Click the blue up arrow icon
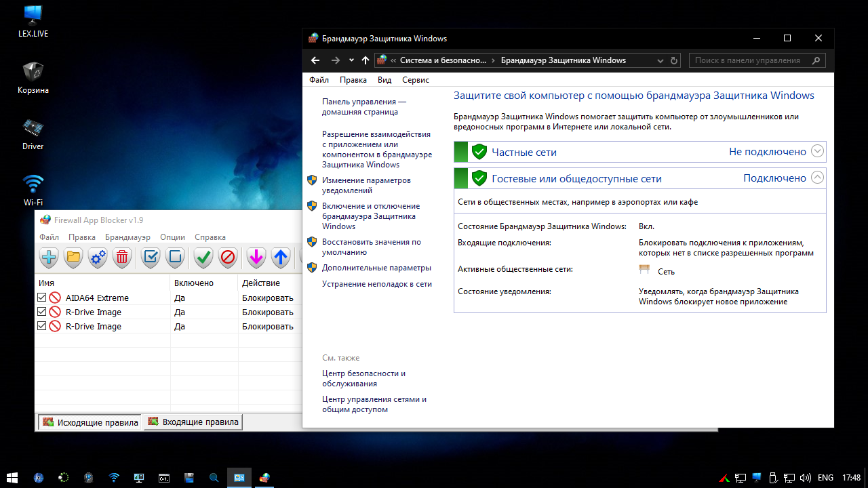The width and height of the screenshot is (868, 488). pos(281,257)
